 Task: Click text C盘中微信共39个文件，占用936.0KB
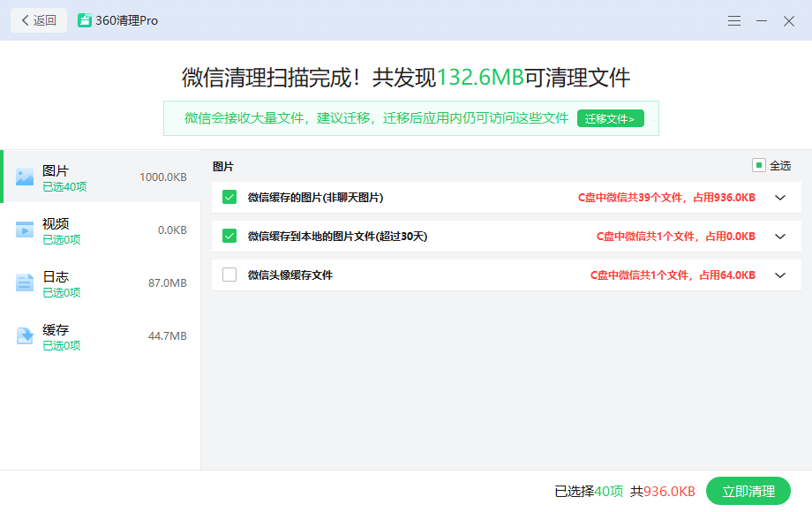point(666,197)
